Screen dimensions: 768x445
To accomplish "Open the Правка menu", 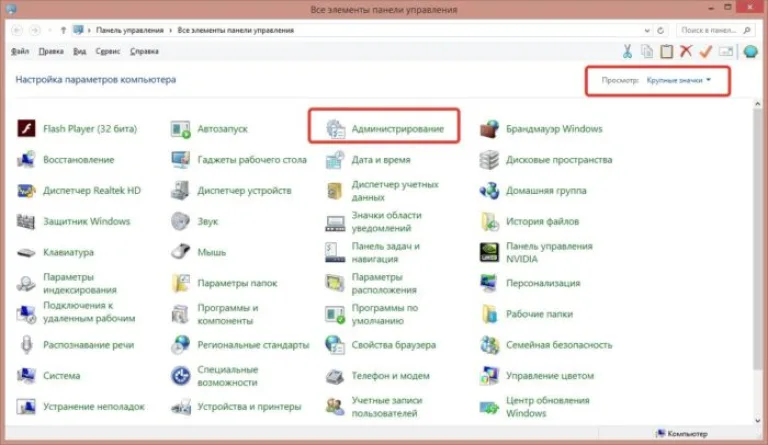I will point(51,51).
